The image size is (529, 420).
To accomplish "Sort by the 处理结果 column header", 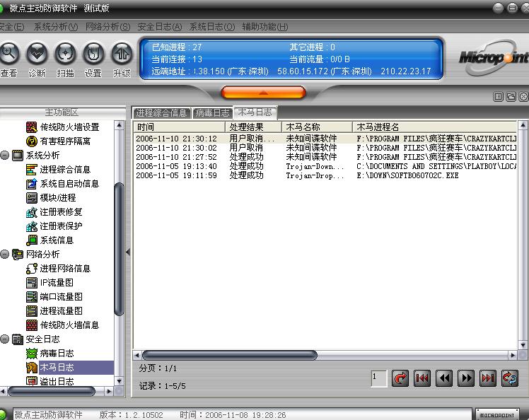I will point(253,127).
